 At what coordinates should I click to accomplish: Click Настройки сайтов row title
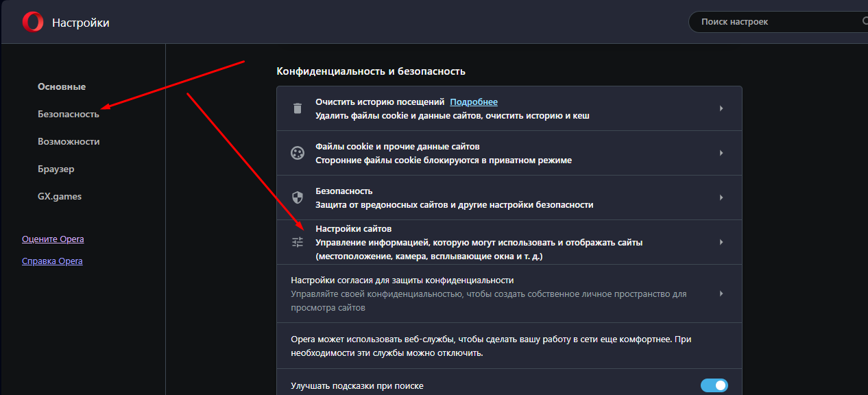(354, 228)
